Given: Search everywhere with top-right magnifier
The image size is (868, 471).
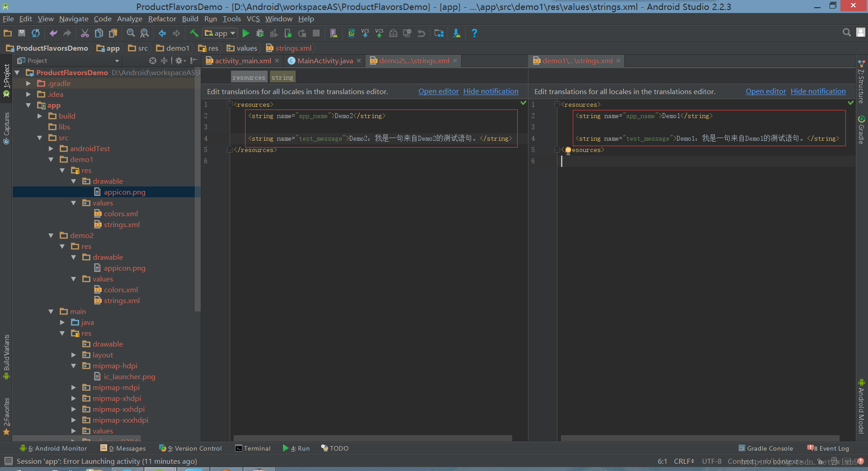Looking at the screenshot, I should (847, 33).
